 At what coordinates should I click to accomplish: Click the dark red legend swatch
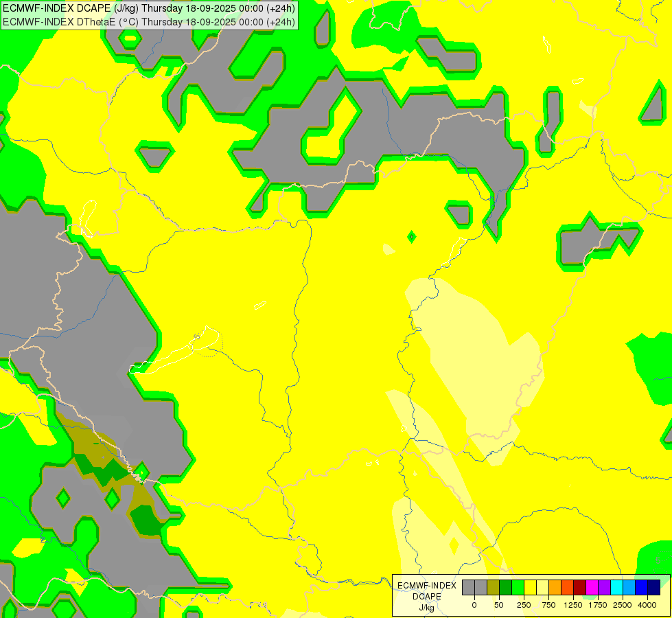click(579, 587)
